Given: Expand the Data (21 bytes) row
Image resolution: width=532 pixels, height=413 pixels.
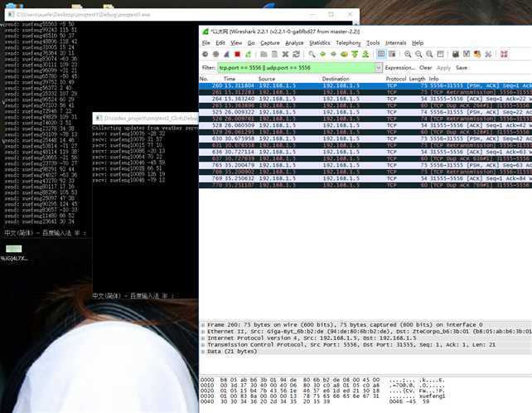Looking at the screenshot, I should point(203,352).
